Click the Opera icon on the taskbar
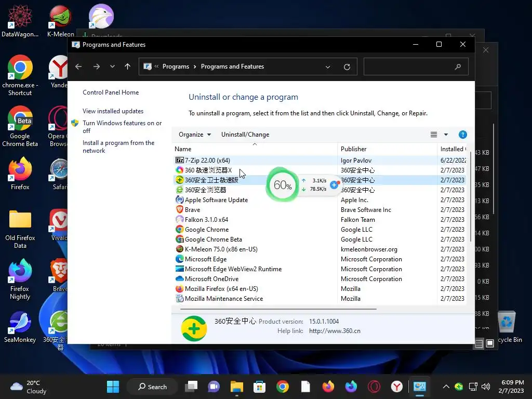The width and height of the screenshot is (532, 399). 374,387
